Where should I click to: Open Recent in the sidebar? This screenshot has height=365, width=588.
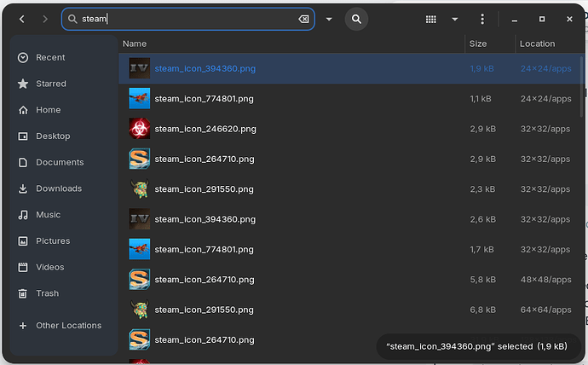50,58
